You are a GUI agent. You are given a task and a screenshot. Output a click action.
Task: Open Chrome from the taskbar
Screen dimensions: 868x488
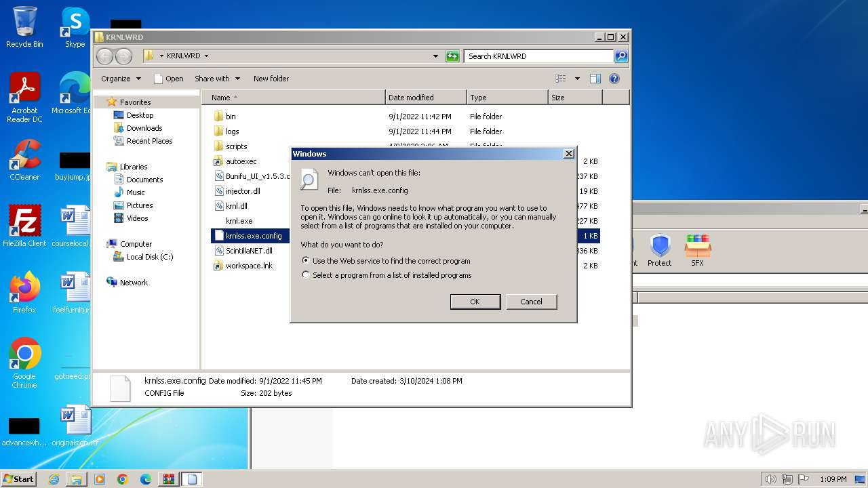click(123, 479)
